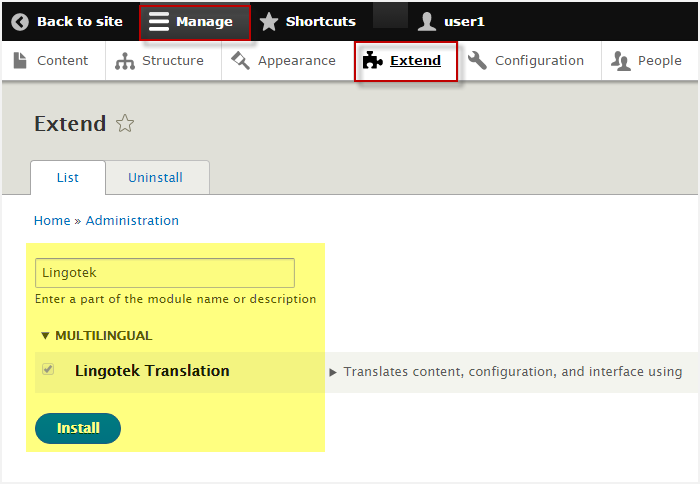Open the user1 account link
This screenshot has width=700, height=484.
464,21
